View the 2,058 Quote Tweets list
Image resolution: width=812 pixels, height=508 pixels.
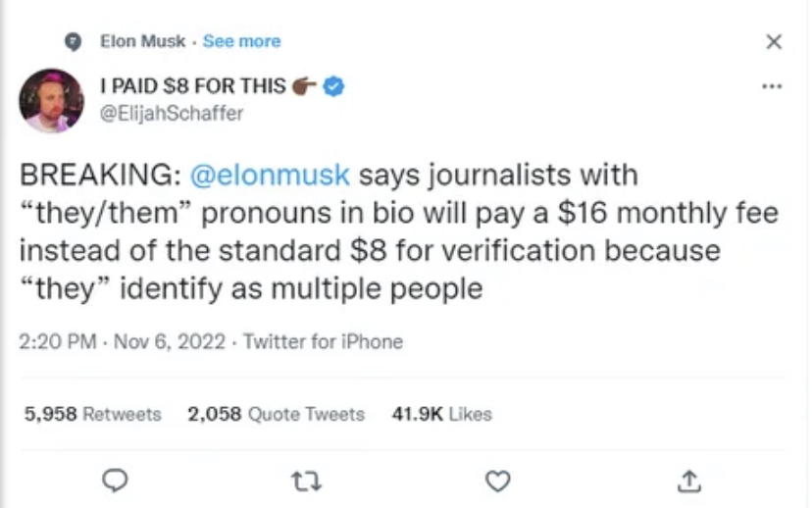pyautogui.click(x=276, y=414)
